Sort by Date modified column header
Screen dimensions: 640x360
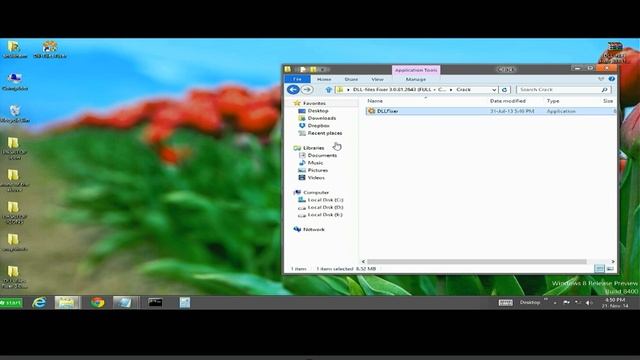tap(507, 101)
